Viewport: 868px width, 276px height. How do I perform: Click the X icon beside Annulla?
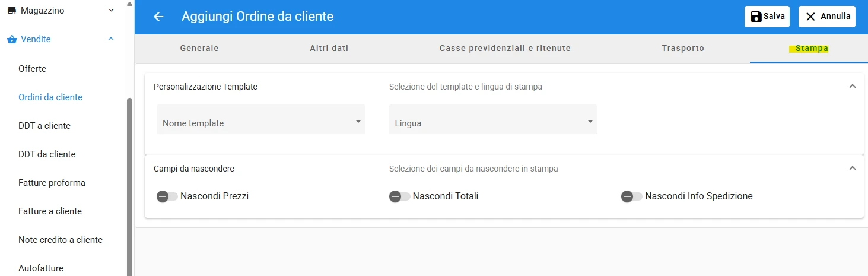pyautogui.click(x=810, y=17)
